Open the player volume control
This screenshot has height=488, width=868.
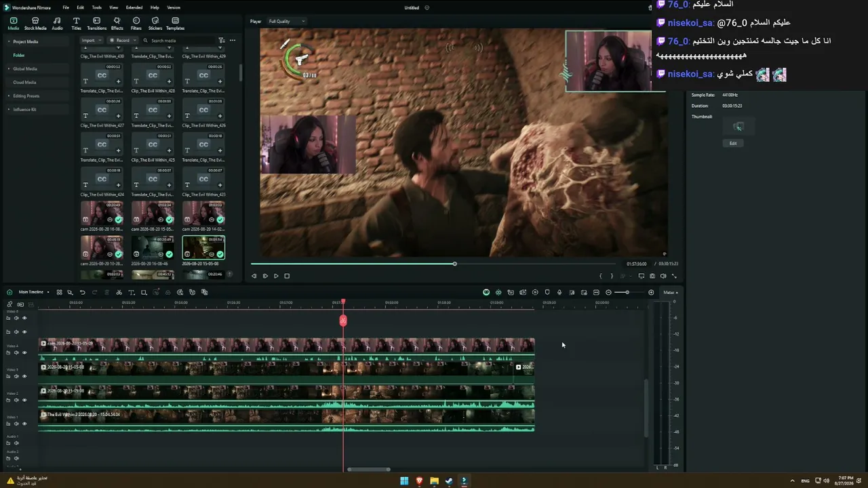663,276
